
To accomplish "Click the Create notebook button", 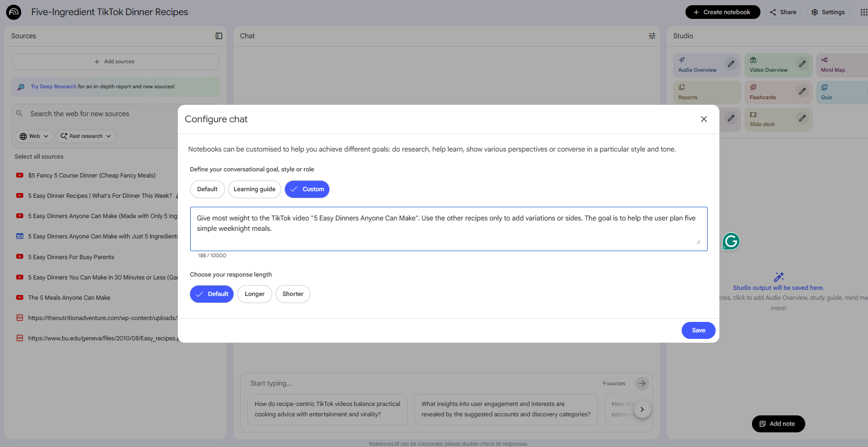I will point(723,12).
